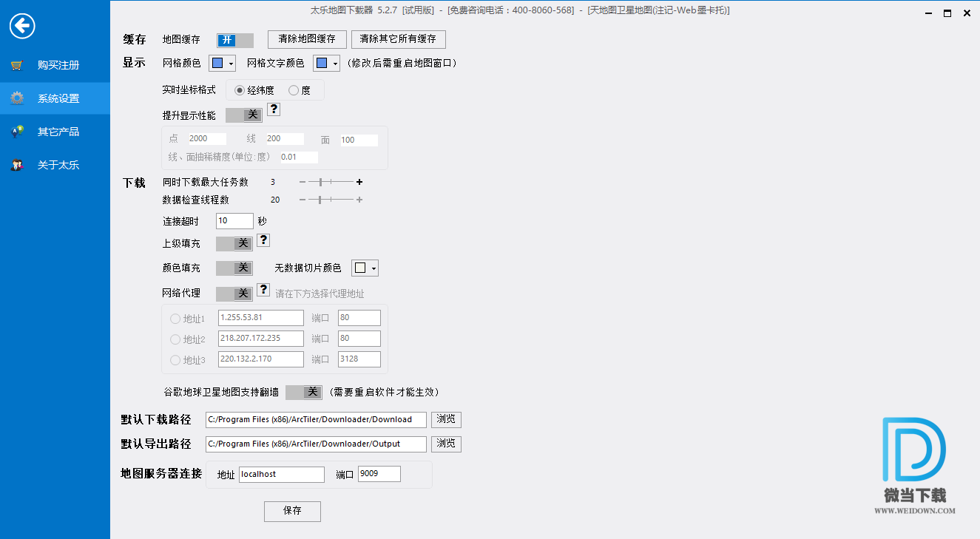The width and height of the screenshot is (980, 539).
Task: Open help icon next to 上级填充
Action: point(263,240)
